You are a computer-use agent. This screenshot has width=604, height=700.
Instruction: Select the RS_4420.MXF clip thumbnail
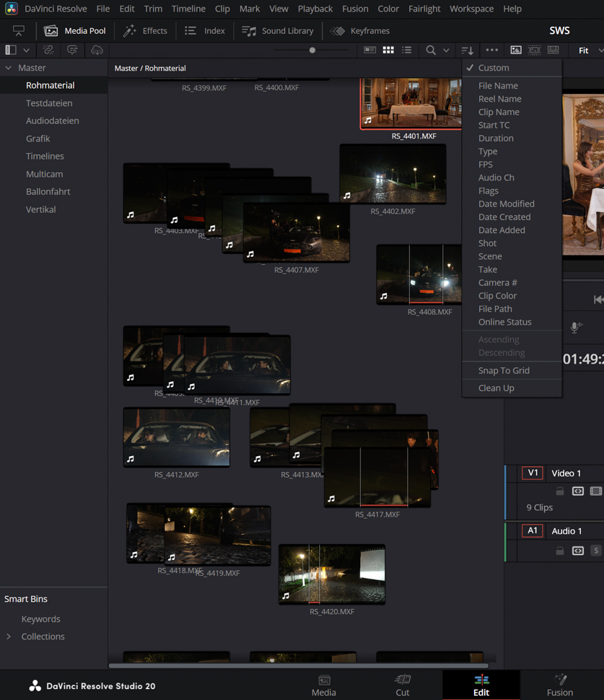(332, 574)
